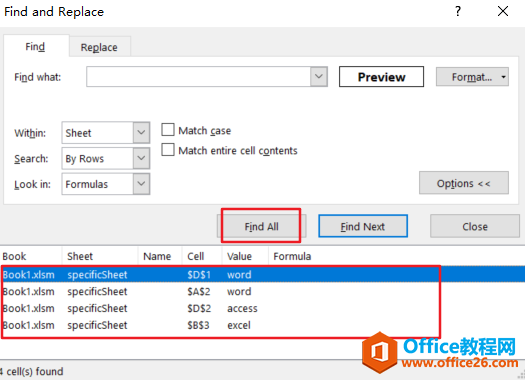The width and height of the screenshot is (525, 380).
Task: Click the Preview format box
Action: click(381, 77)
